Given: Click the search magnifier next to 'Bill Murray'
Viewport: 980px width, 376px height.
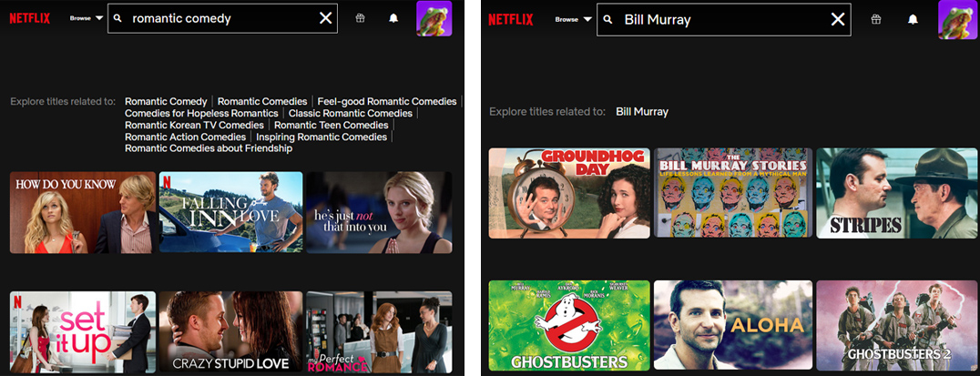Looking at the screenshot, I should tap(607, 19).
